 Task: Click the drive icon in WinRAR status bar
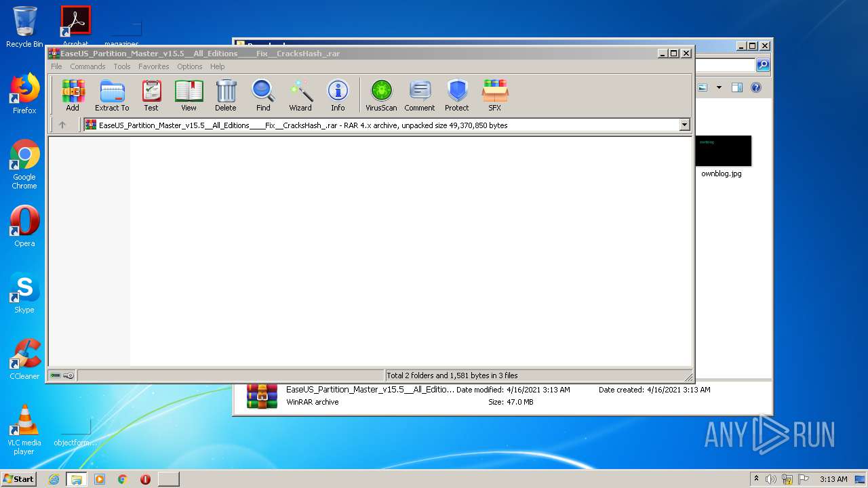pyautogui.click(x=56, y=375)
